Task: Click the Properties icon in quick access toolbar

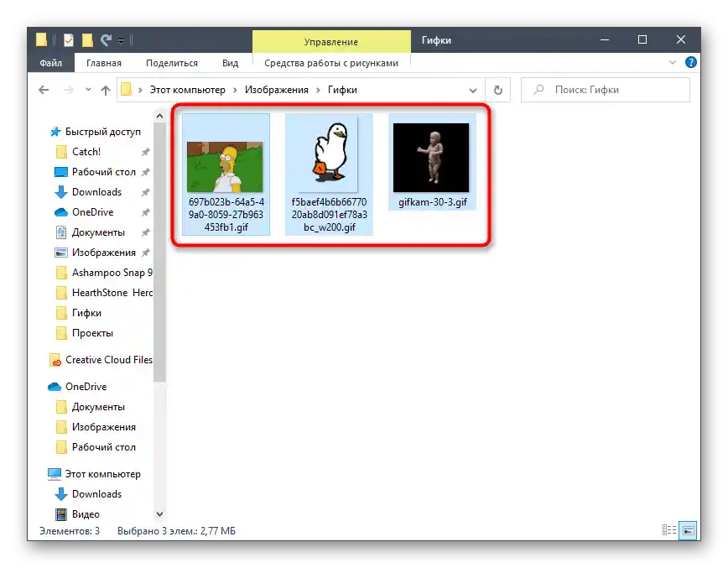Action: (68, 41)
